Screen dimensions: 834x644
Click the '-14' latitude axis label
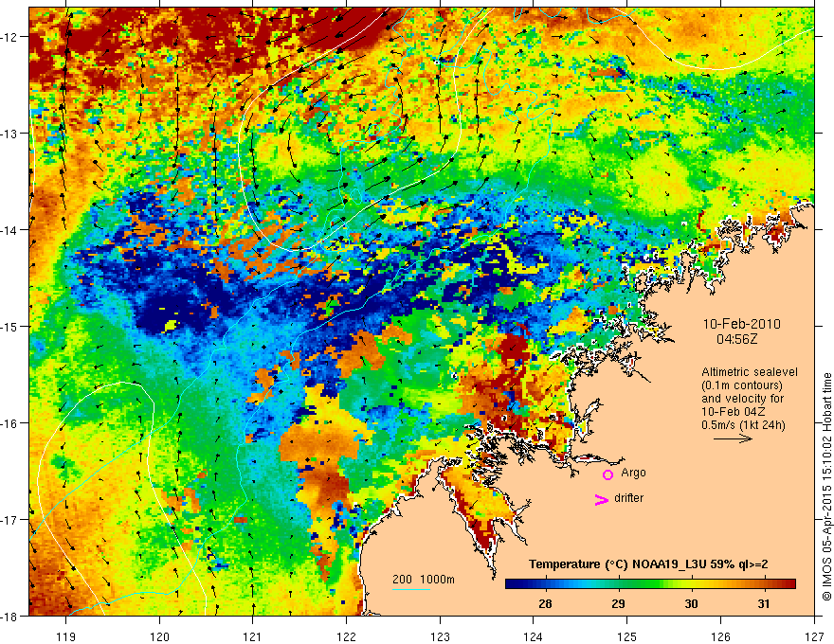tap(10, 230)
